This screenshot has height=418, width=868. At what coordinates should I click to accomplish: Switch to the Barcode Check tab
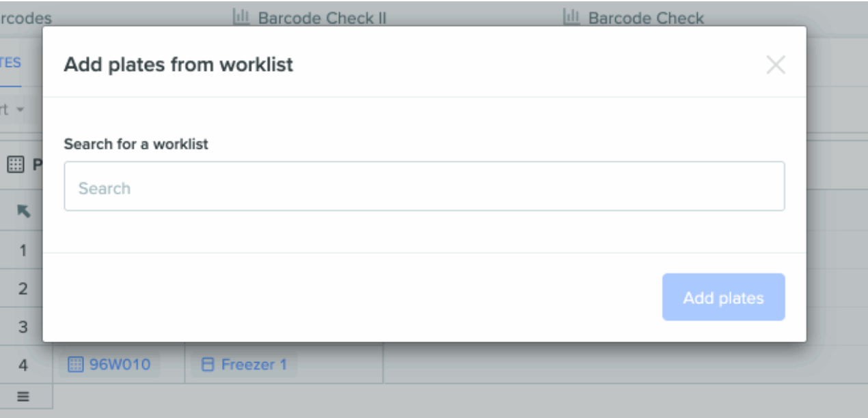pos(634,18)
